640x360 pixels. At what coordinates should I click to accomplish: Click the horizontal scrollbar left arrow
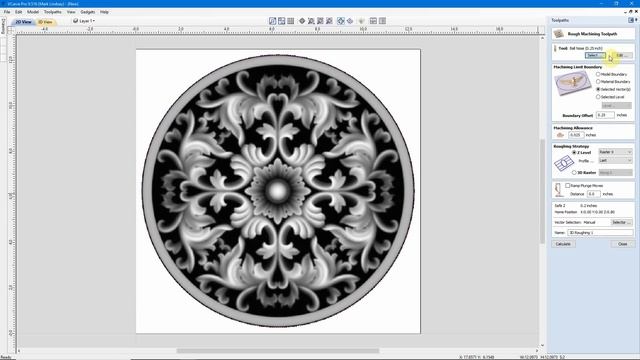click(19, 351)
